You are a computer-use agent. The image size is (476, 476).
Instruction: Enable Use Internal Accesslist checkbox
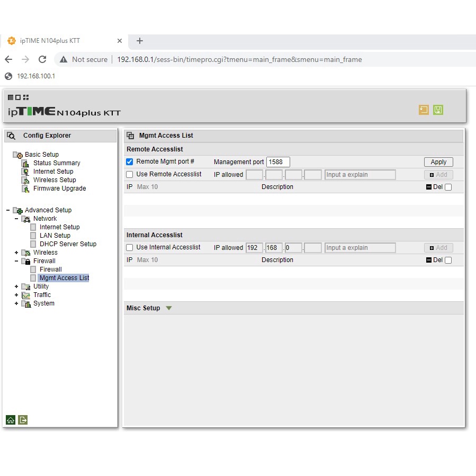coord(130,248)
